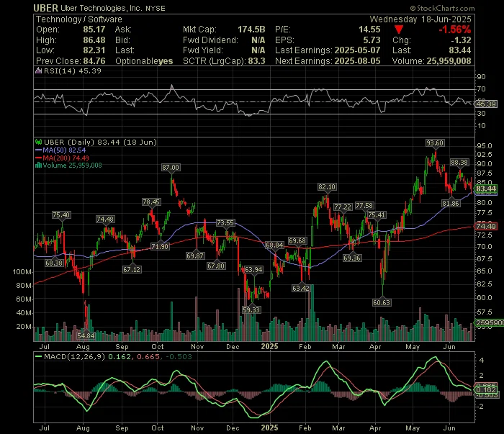Click the blue MA(50) legend line
This screenshot has width=504, height=434.
(39, 150)
